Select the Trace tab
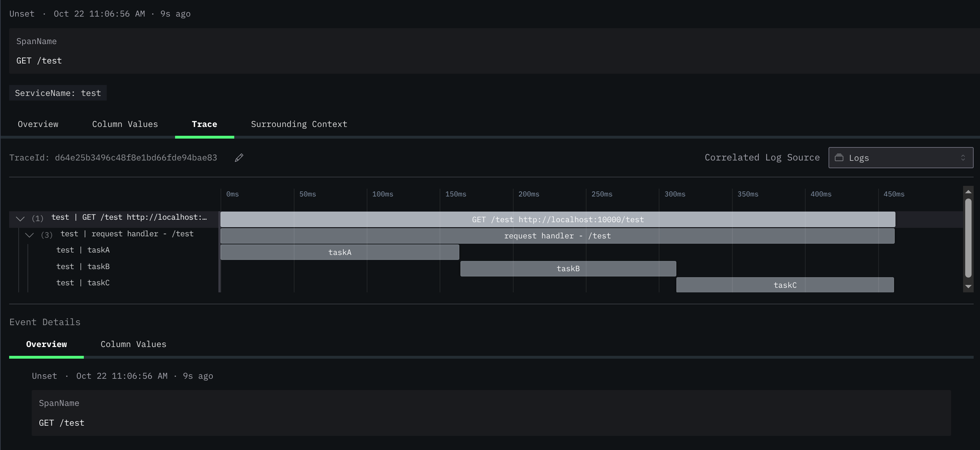Screen dimensions: 980x450 [x=204, y=124]
